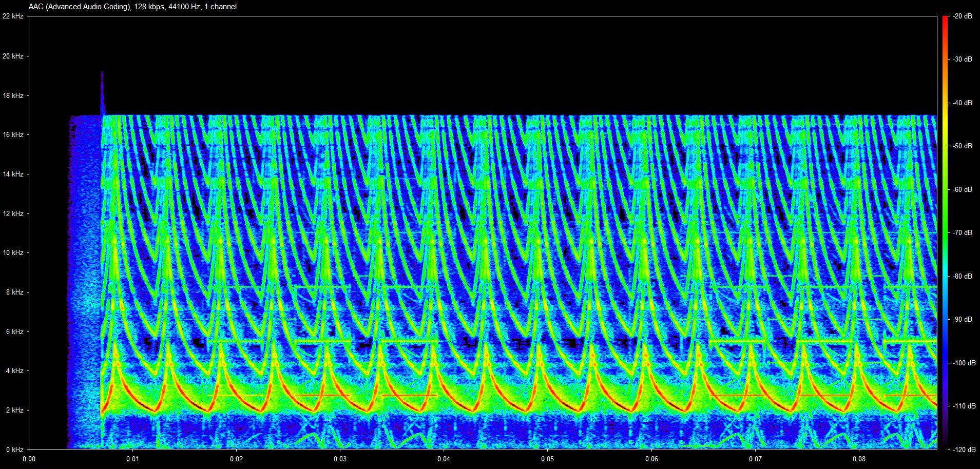Click the -60 dB scale label

coord(962,189)
